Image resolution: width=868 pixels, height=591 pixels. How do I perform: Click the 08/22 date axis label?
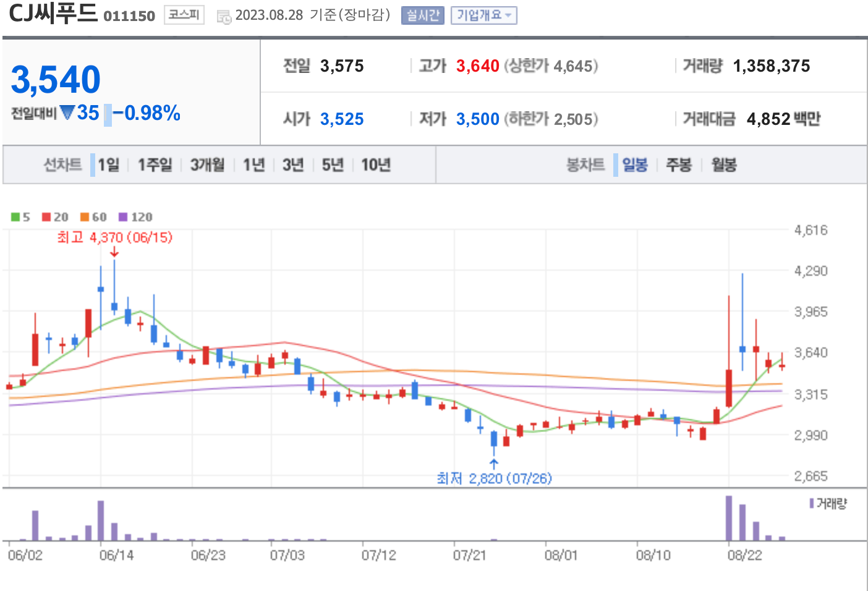(745, 555)
